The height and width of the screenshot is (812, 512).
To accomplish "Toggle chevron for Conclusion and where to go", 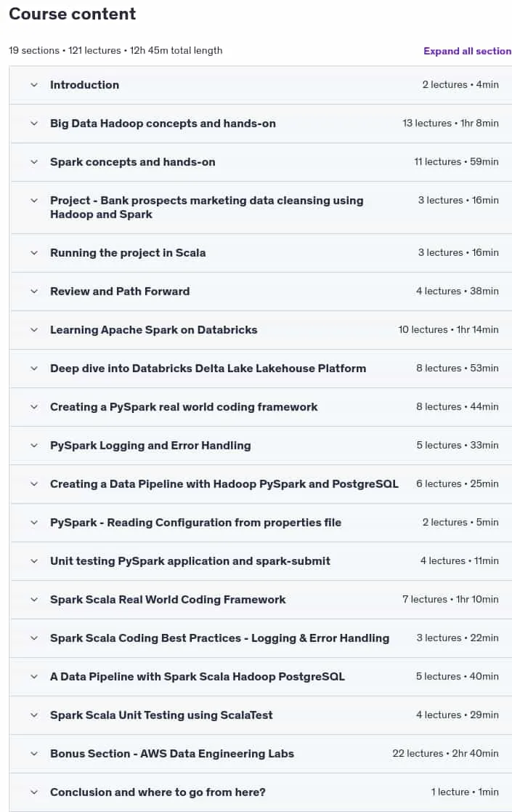I will coord(34,792).
